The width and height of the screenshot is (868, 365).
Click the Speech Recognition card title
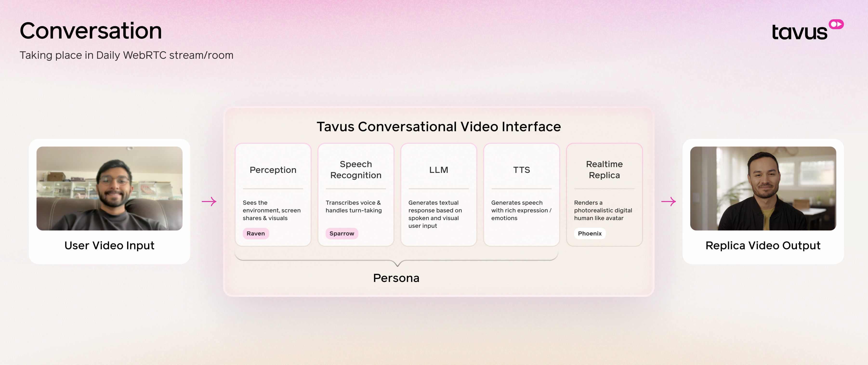coord(356,169)
